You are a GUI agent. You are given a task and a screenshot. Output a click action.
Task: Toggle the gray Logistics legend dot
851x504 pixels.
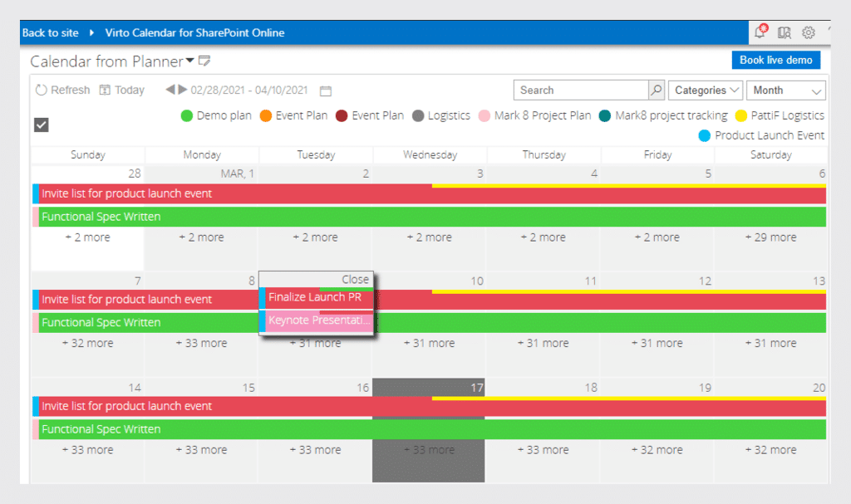[418, 115]
